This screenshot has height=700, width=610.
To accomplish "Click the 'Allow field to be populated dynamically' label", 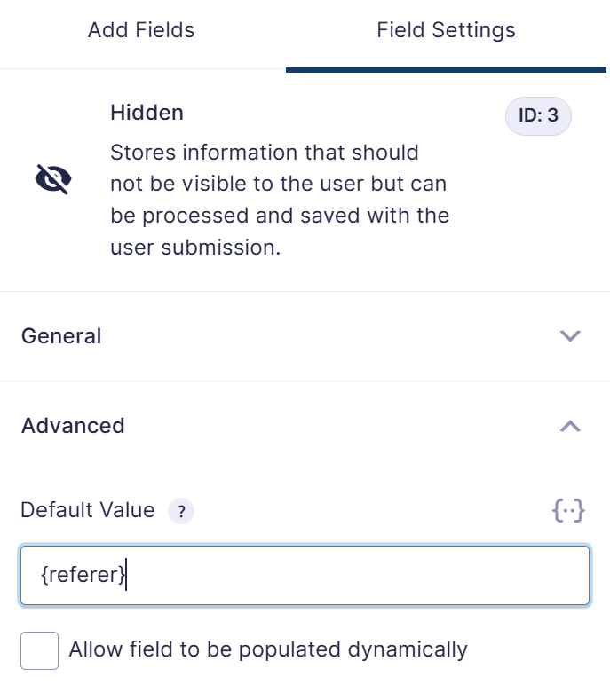I will click(x=267, y=650).
